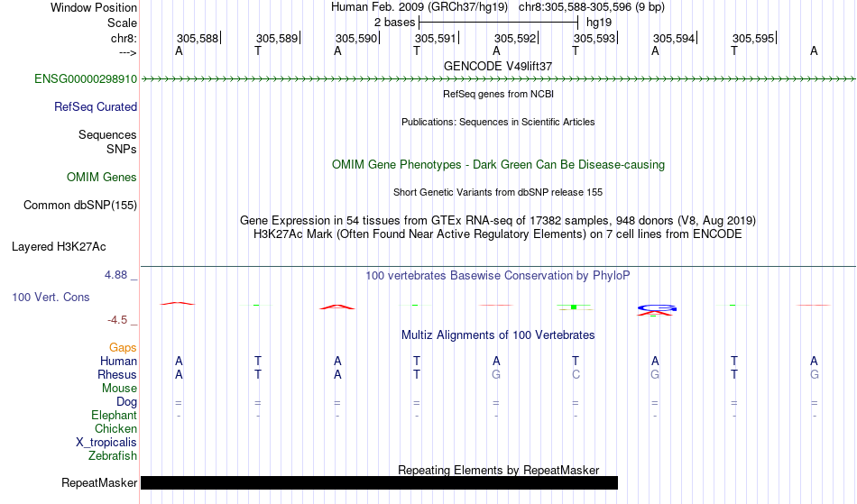Click the 'RefSeq genes from NCBI' title
The width and height of the screenshot is (857, 504).
(499, 94)
